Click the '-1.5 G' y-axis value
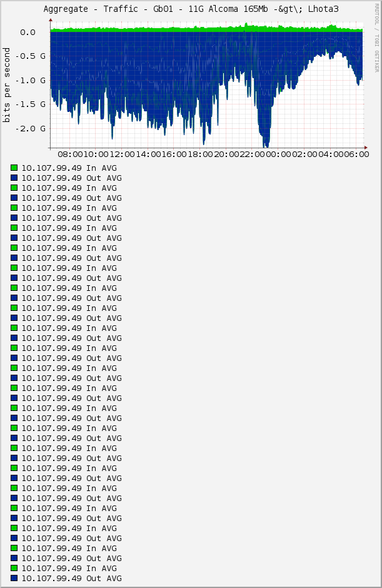 (x=31, y=104)
